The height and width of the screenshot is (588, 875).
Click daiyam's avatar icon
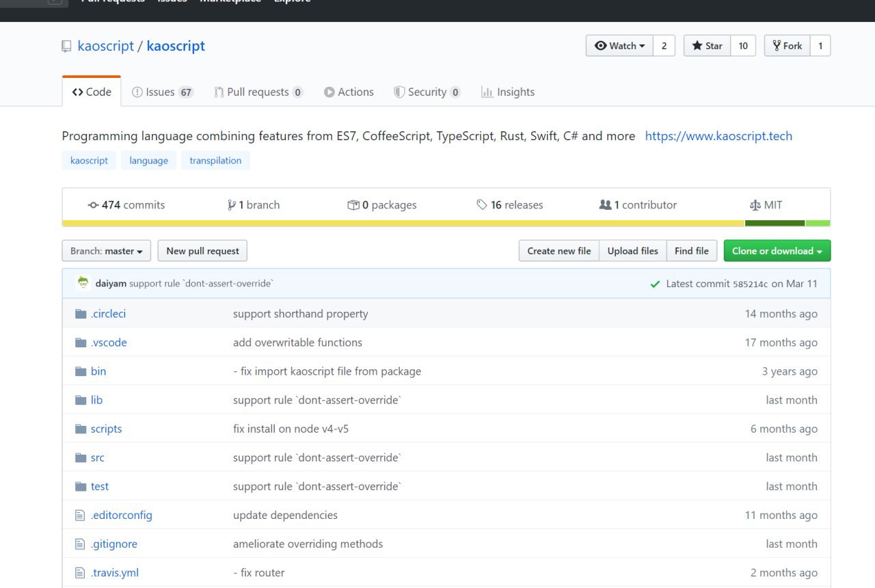[83, 283]
